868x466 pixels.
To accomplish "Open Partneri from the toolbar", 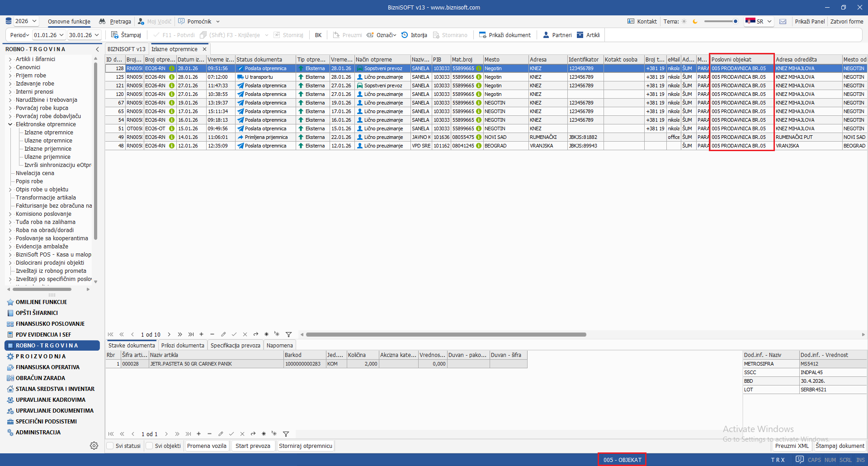I will pos(546,35).
